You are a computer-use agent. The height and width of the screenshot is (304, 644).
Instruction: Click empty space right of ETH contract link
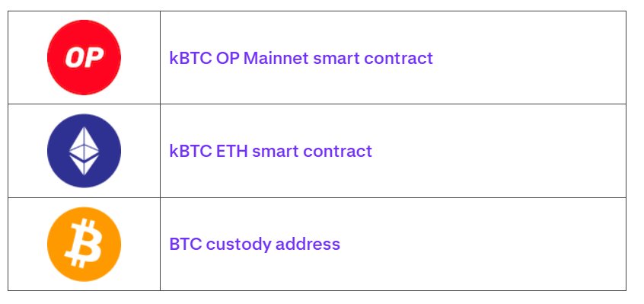[499, 151]
